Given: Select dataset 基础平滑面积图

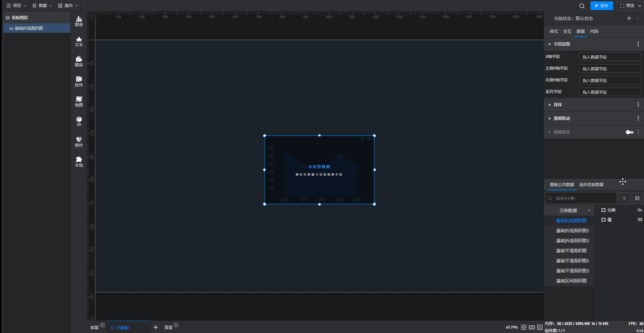Looking at the screenshot, I should [571, 251].
